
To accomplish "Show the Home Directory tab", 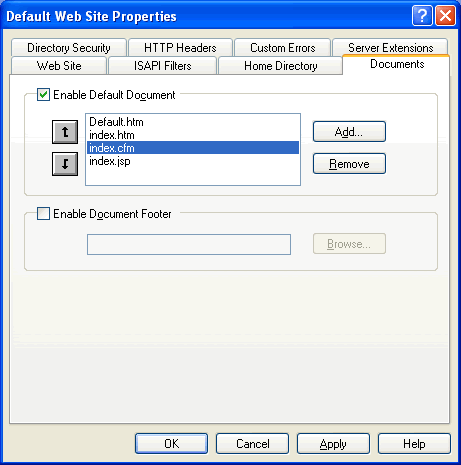I will [x=281, y=66].
